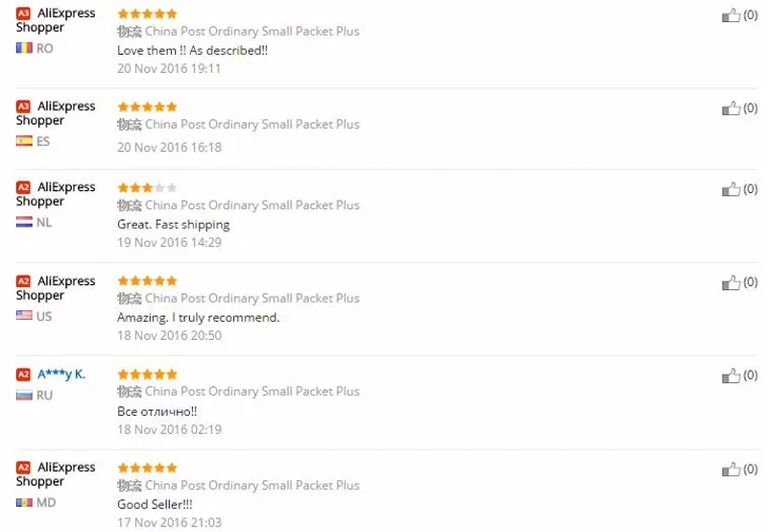768x532 pixels.
Task: Click the A3 level badge of RO shopper
Action: 23,13
